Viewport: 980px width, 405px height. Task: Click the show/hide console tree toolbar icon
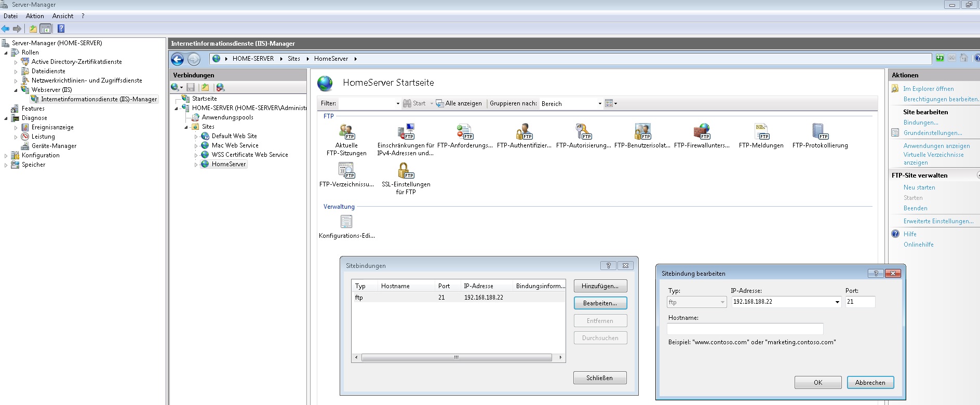(46, 29)
